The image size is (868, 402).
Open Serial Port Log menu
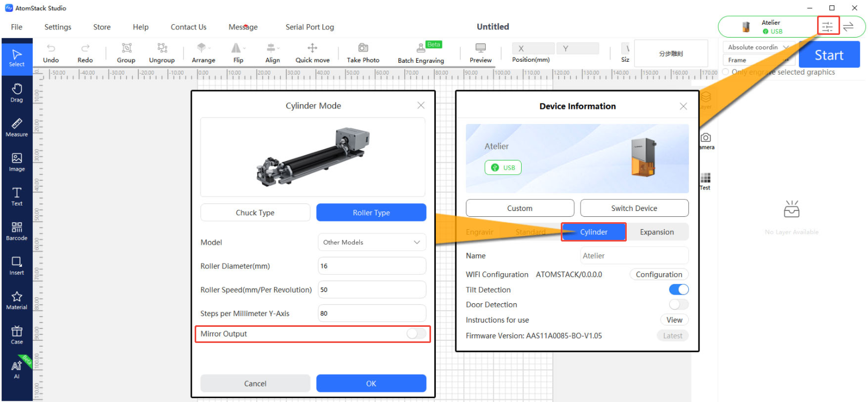309,27
